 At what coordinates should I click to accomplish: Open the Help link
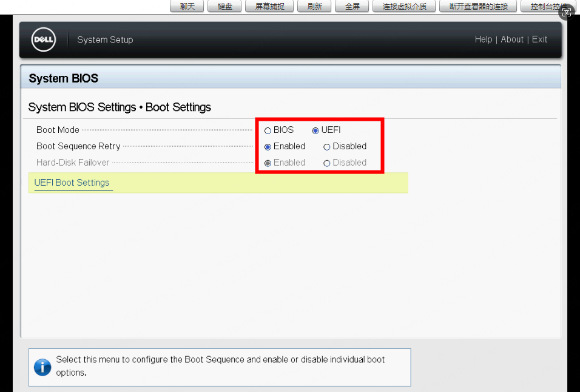(x=484, y=39)
